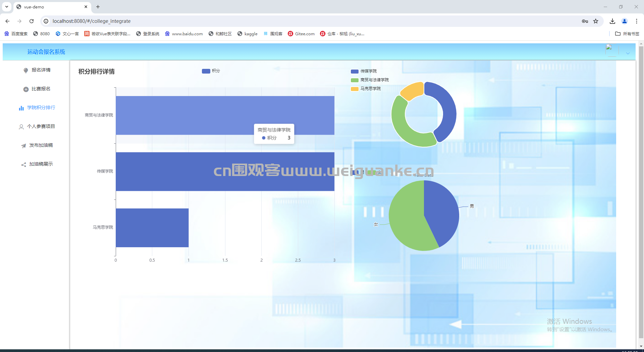Click the 商贸与法律学院 bar

click(x=225, y=115)
